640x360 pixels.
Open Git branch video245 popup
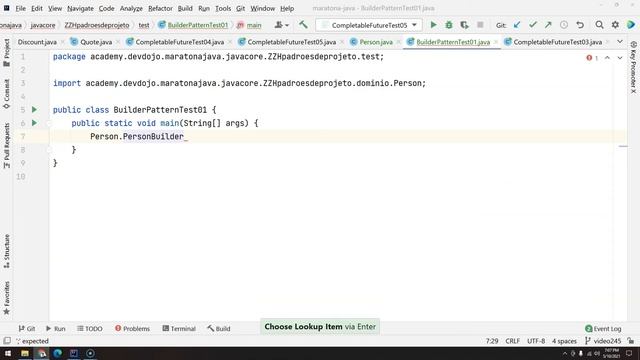coord(603,341)
